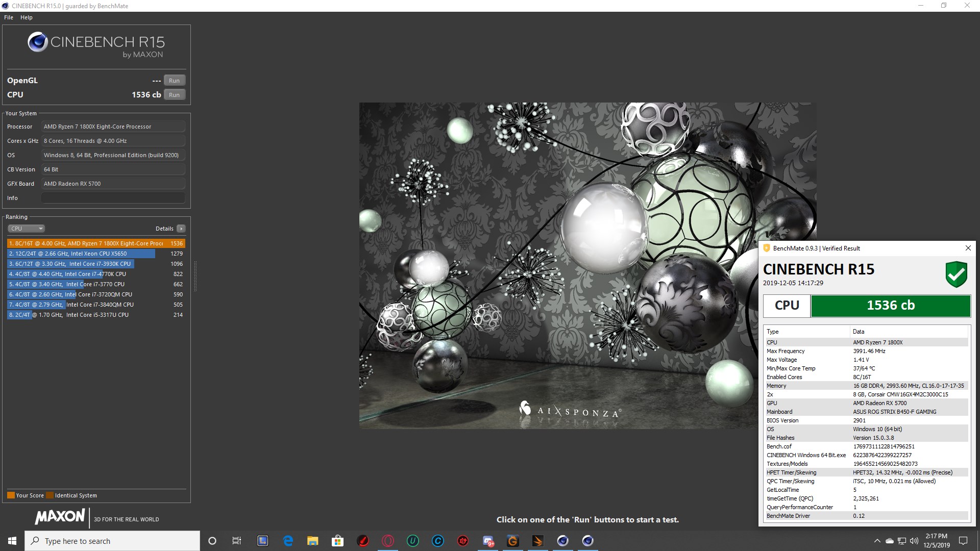
Task: Open the Action Center notifications icon
Action: pos(963,541)
